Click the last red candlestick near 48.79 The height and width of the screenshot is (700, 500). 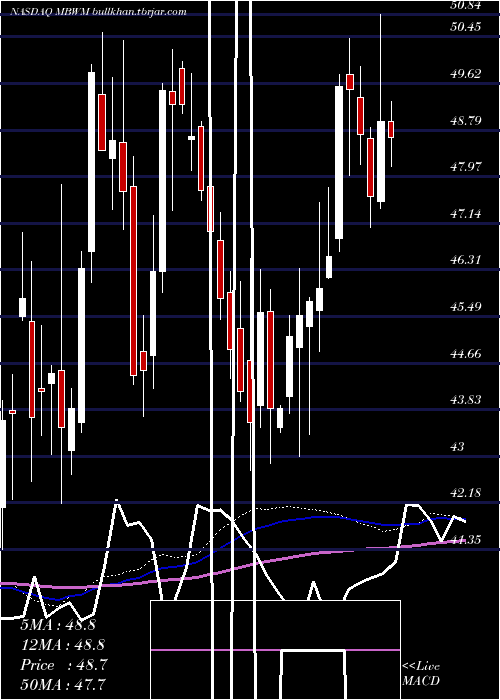[x=391, y=129]
